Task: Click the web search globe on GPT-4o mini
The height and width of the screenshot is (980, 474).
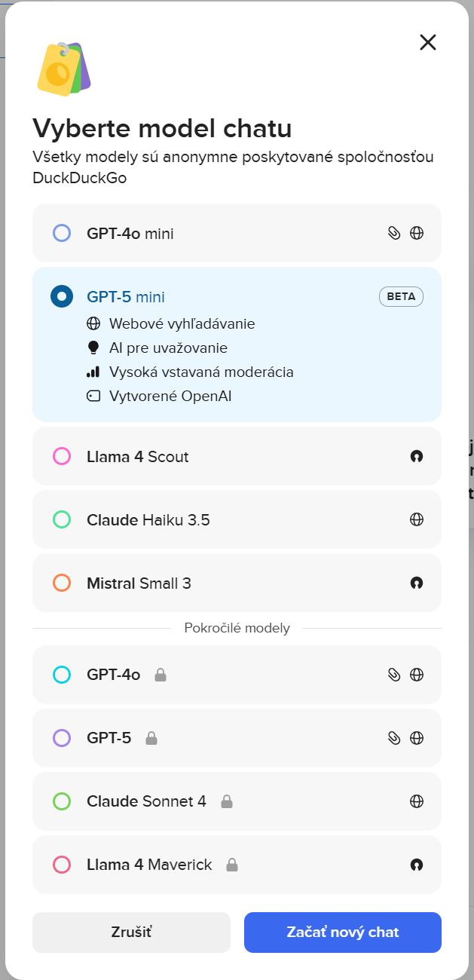Action: pos(416,234)
